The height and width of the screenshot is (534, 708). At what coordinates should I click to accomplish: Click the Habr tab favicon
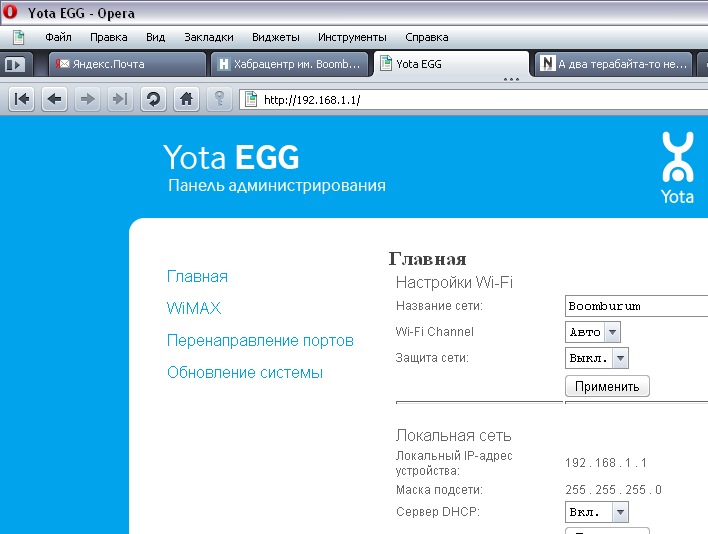(x=224, y=64)
